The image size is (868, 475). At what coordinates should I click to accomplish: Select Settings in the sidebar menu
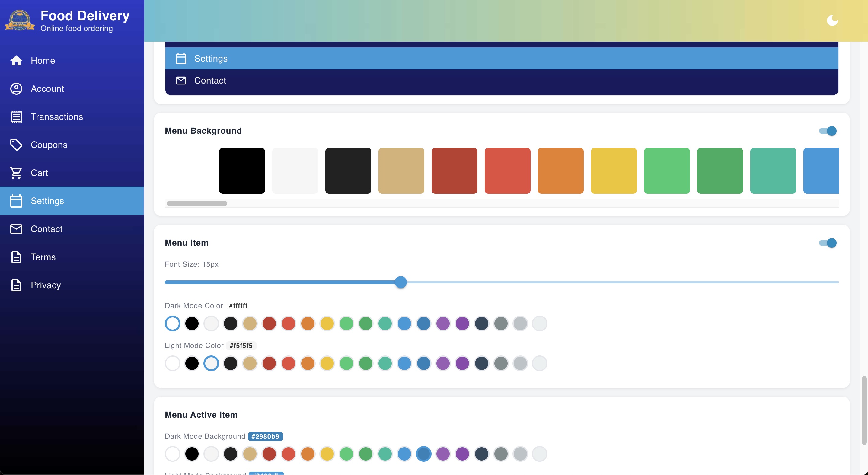(47, 201)
